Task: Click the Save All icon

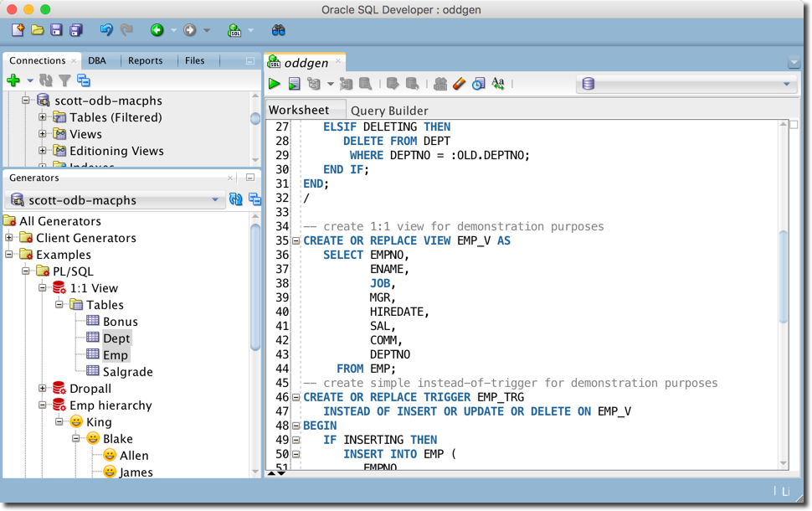Action: click(76, 30)
